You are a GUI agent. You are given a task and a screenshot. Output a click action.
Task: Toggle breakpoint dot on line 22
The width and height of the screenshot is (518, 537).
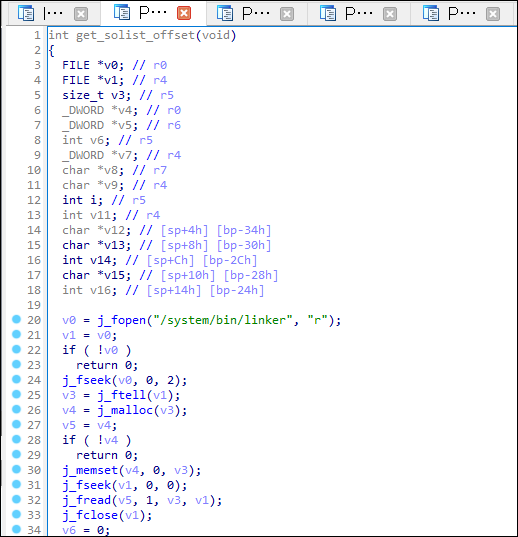point(16,349)
